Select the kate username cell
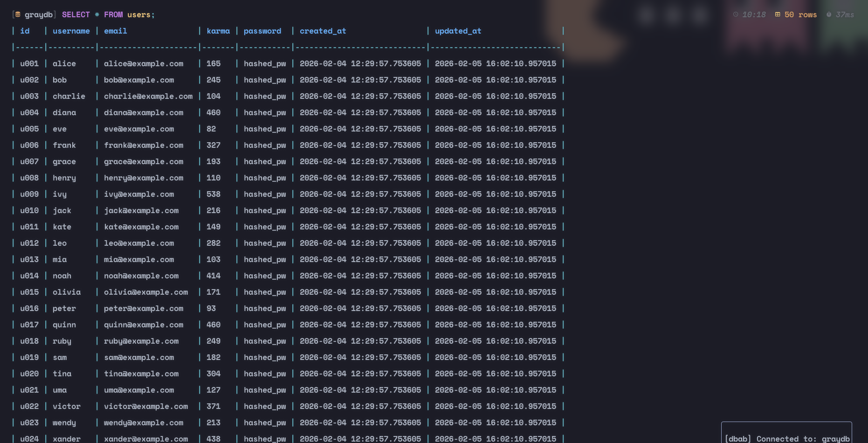The height and width of the screenshot is (443, 868). pos(62,227)
